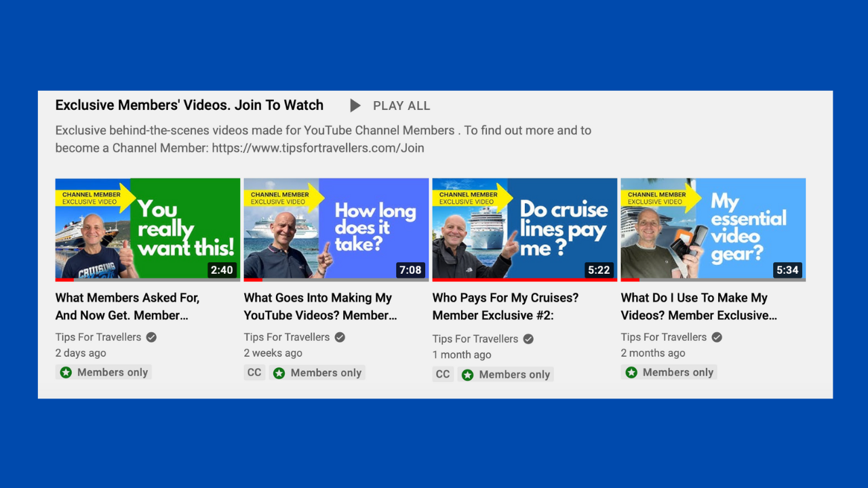Open the 'My essential video gear?' thumbnail
The height and width of the screenshot is (488, 868).
713,228
